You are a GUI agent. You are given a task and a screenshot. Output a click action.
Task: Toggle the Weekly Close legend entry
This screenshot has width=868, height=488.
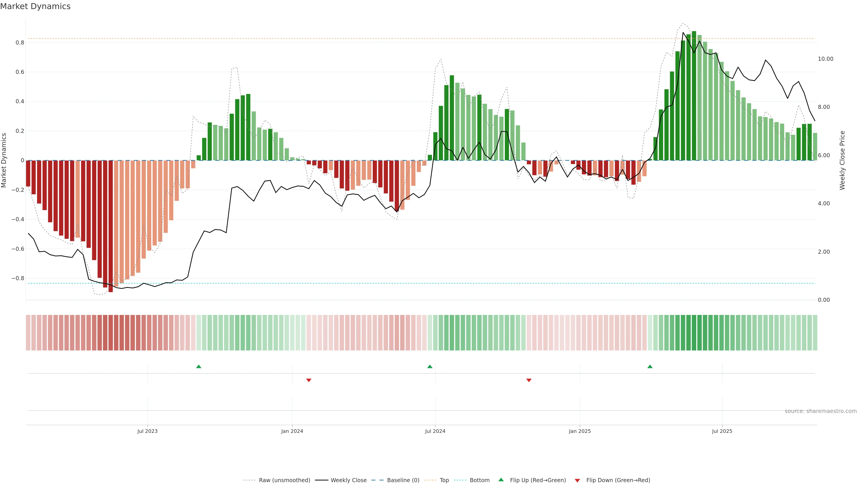[348, 480]
